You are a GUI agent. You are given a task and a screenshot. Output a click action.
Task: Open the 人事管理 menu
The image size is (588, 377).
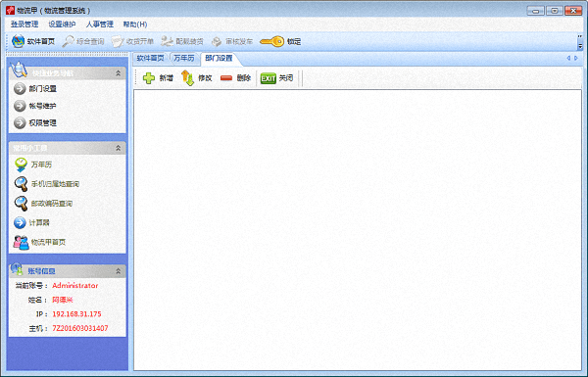[x=100, y=24]
